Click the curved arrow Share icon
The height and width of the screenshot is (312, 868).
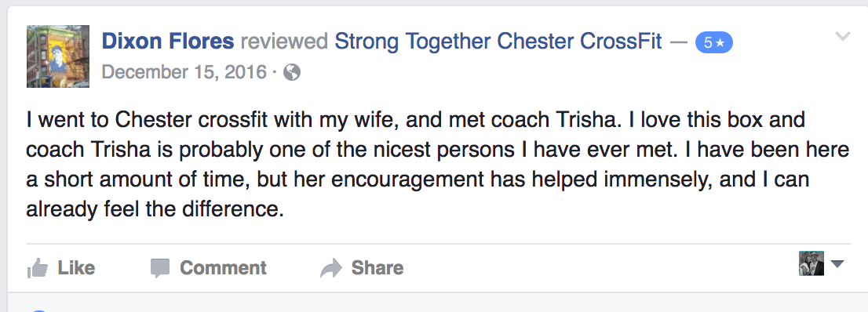tap(331, 268)
